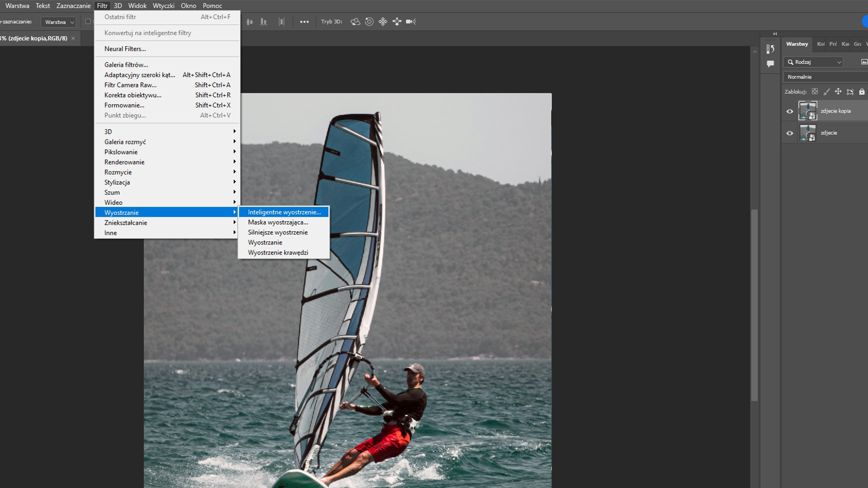Open Filtr Camera Raw
The width and height of the screenshot is (868, 488).
(167, 85)
